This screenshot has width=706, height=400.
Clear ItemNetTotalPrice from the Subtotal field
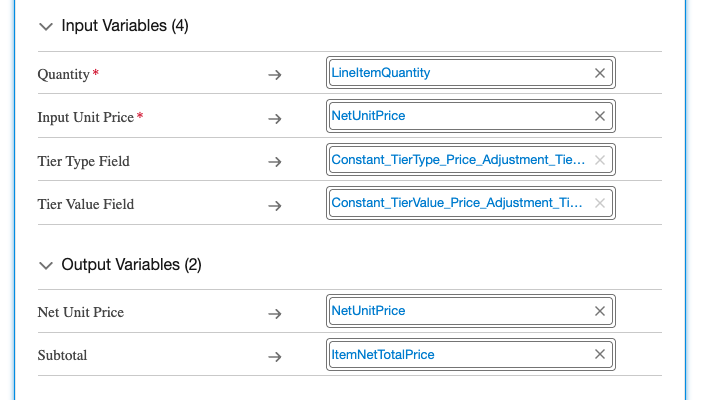600,354
